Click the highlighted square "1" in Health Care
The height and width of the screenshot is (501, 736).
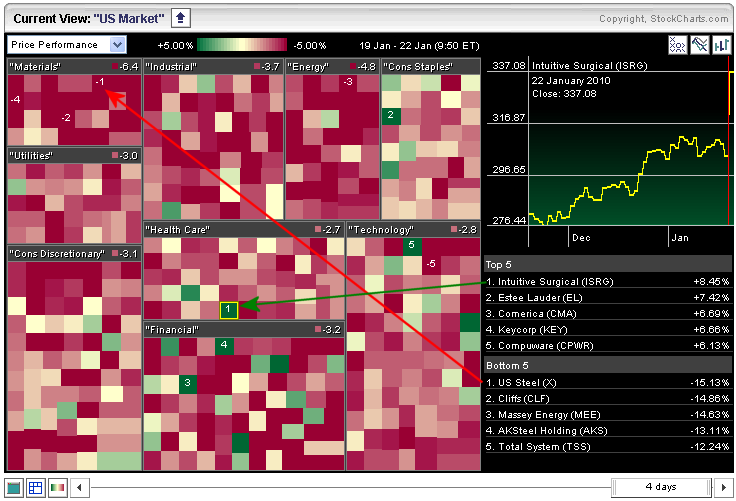[x=229, y=310]
